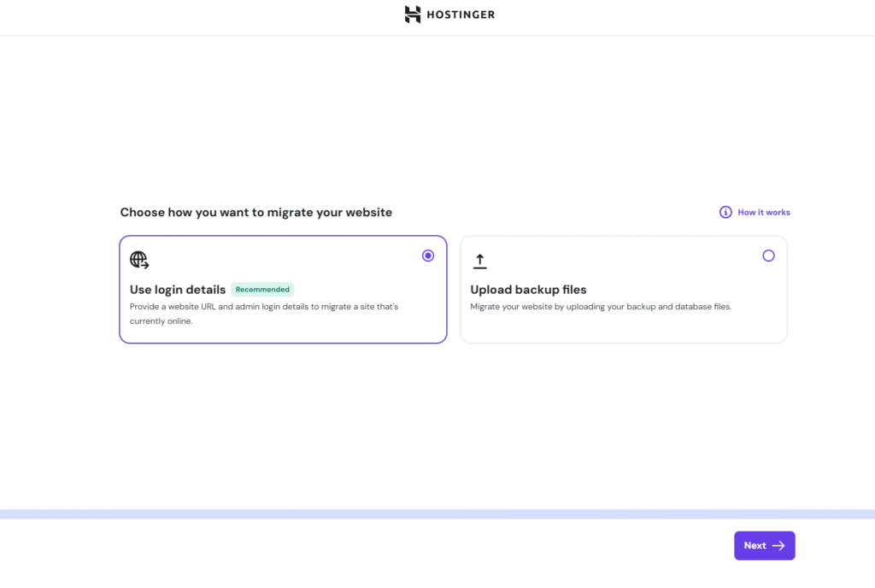Click the Upload backup files title
The width and height of the screenshot is (875, 588).
click(x=528, y=290)
